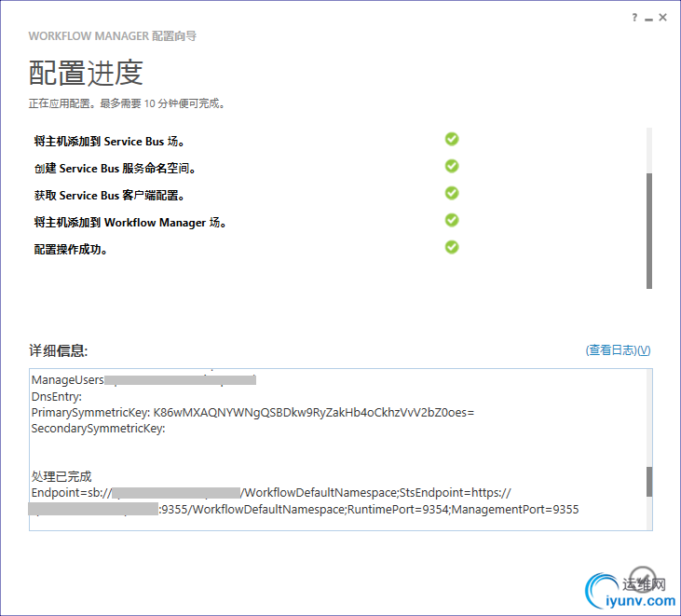Click step text 将主机添加到 Workflow Manager 场

(x=129, y=223)
